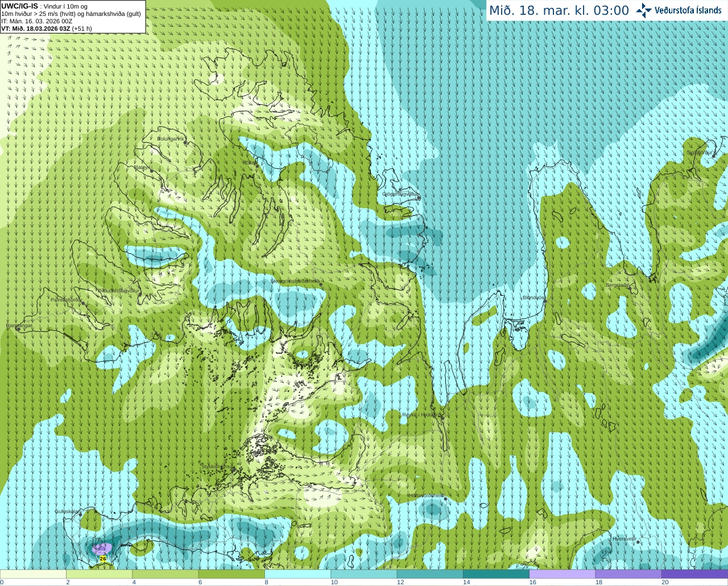
Task: Select the 16–18 m/s legend color band
Action: pyautogui.click(x=562, y=574)
